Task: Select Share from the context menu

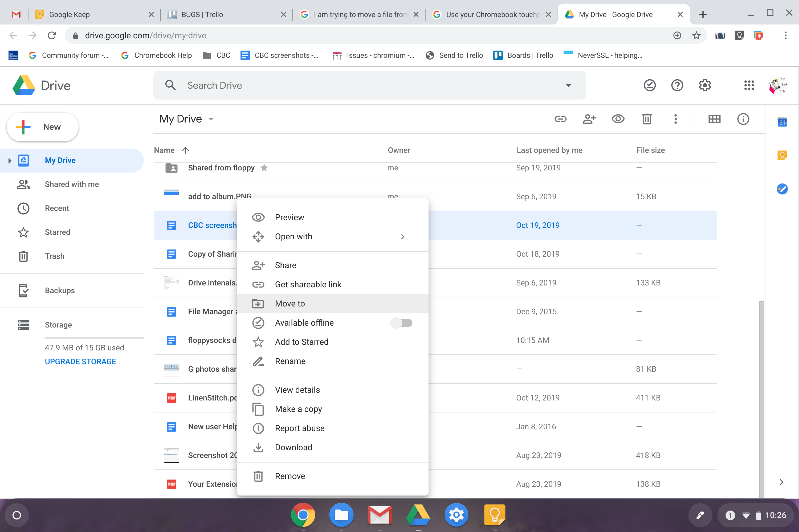Action: (286, 265)
